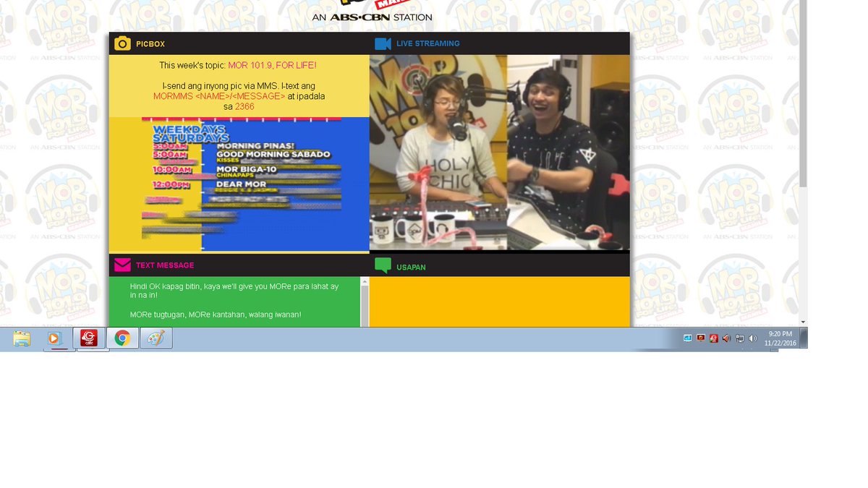
Task: Click the Picbox schedule image
Action: 239,184
